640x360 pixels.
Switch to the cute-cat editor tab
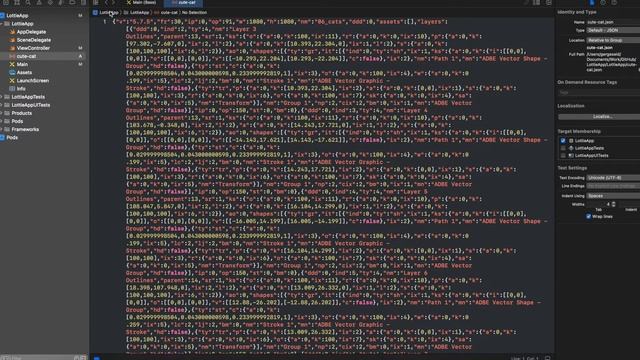click(183, 2)
